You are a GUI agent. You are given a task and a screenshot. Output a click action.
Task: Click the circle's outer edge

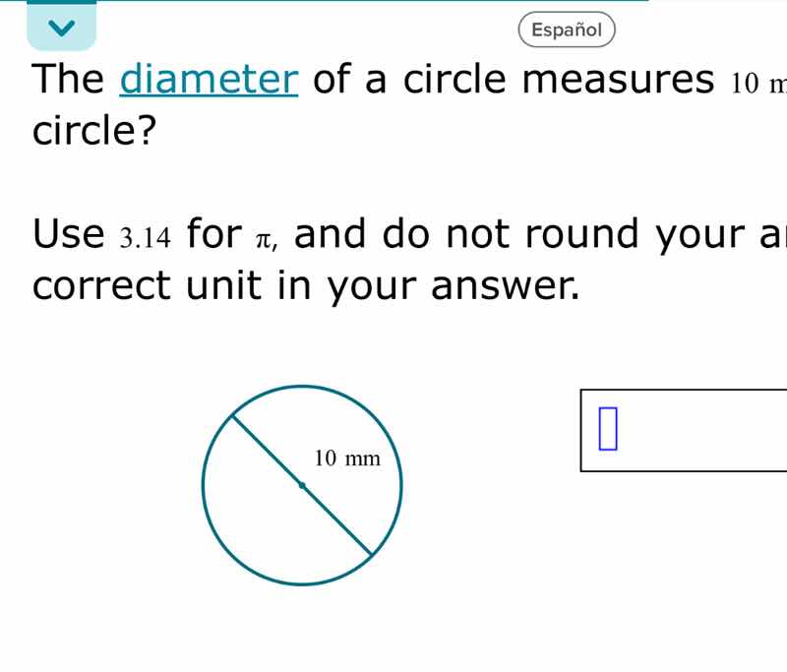click(x=202, y=486)
